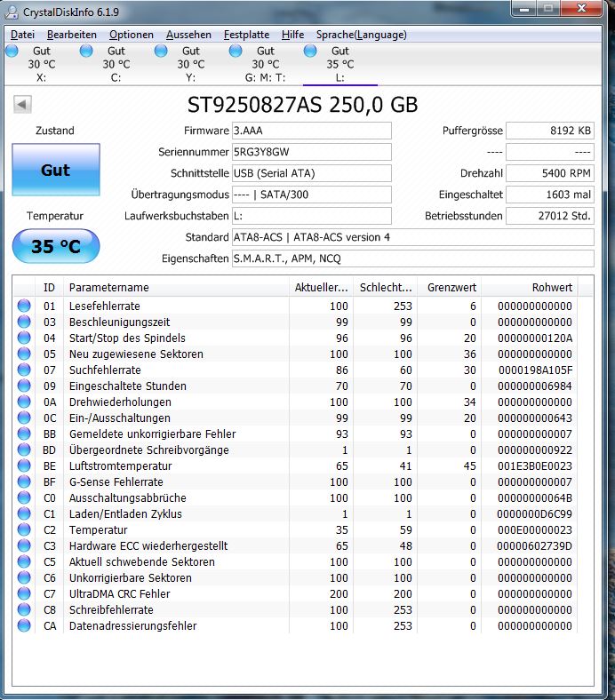Screen dimensions: 615x700
Task: Click status orb of G-Sense Fehlerrate row
Action: coord(24,481)
